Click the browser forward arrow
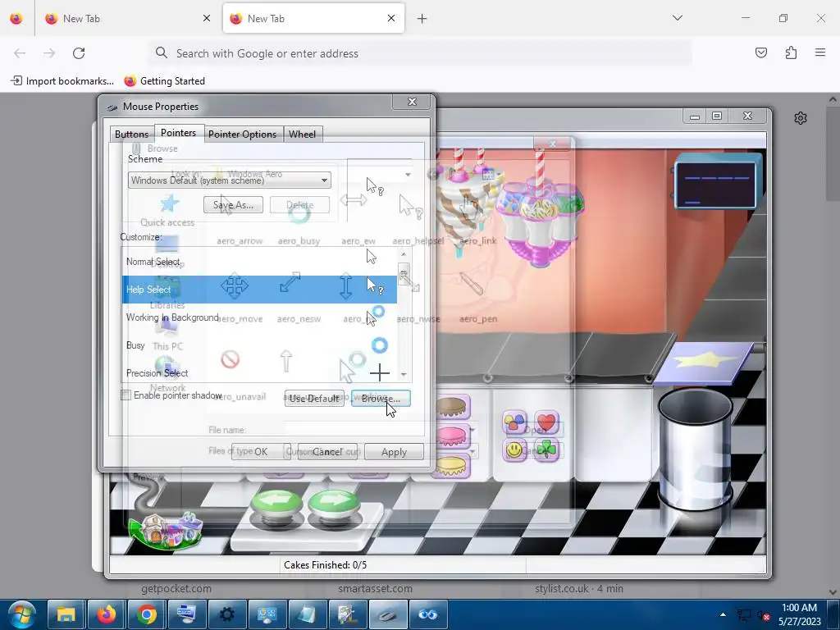Image resolution: width=840 pixels, height=630 pixels. (49, 53)
